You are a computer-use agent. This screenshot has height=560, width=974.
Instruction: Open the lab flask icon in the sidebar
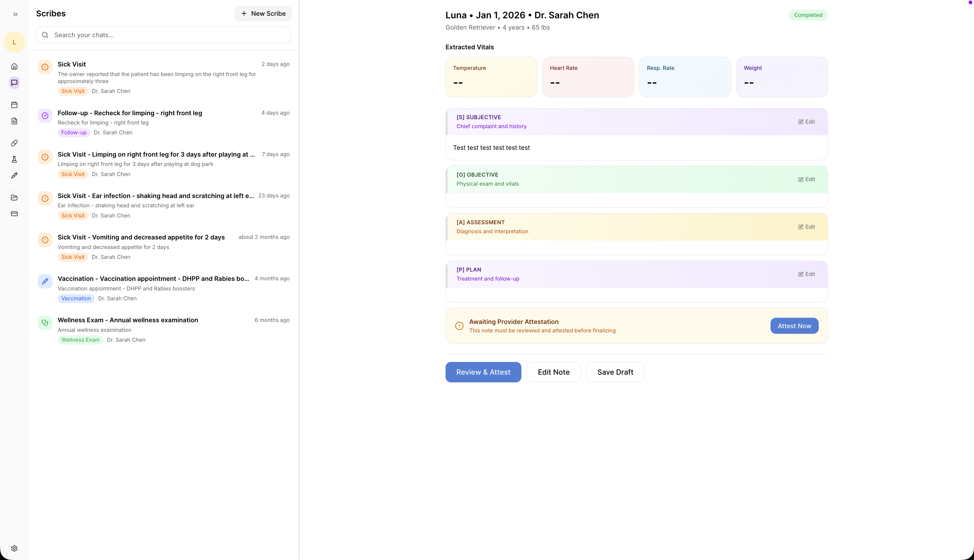[14, 159]
